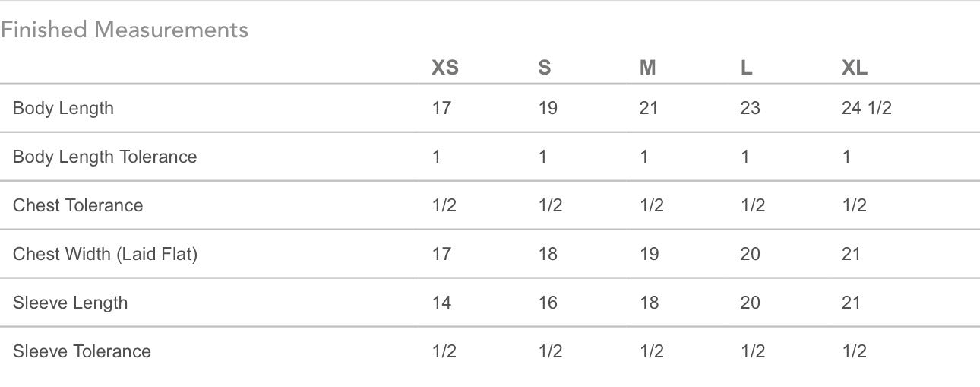This screenshot has height=387, width=980.
Task: Click the M Sleeve Length value 18
Action: (649, 303)
